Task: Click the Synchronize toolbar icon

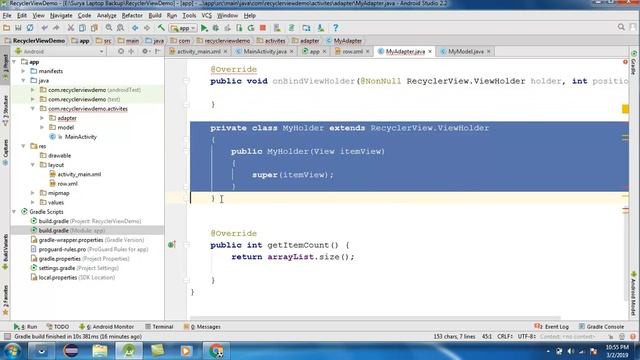Action: tap(30, 28)
